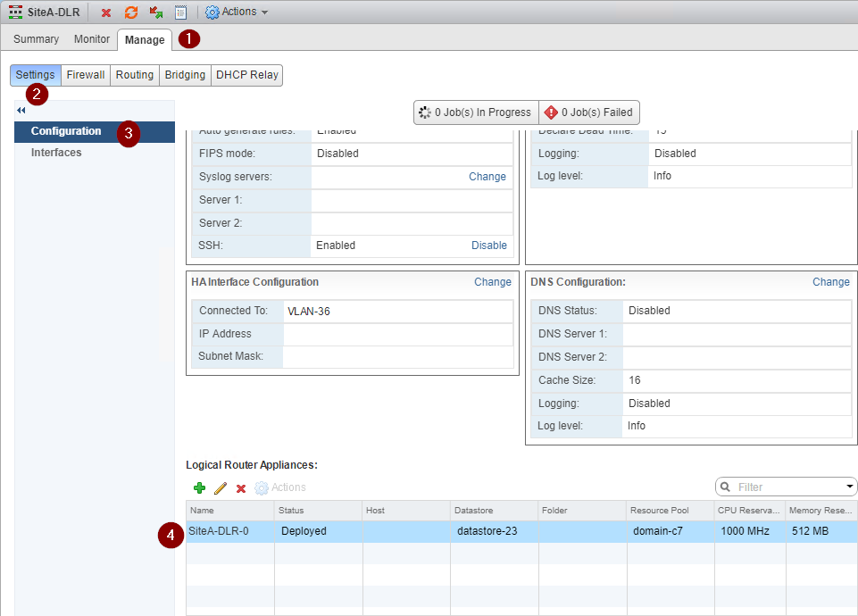Click the Logical Router Appliances heading
This screenshot has height=616, width=858.
click(252, 465)
